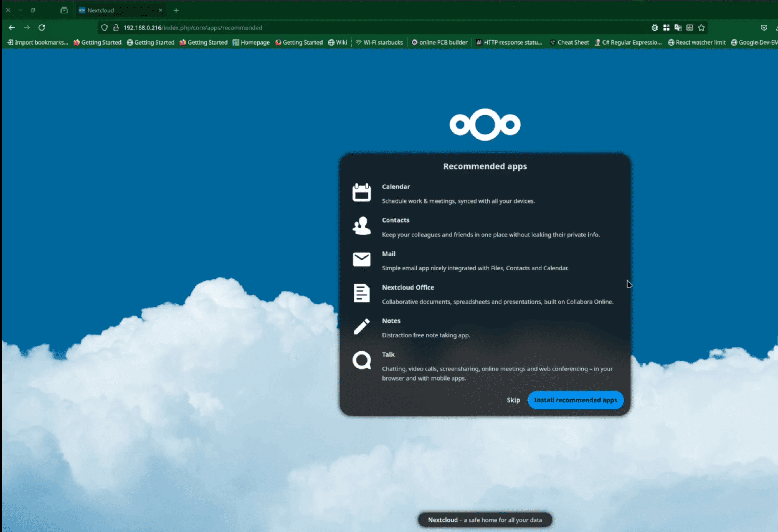Screen dimensions: 778x532
Task: Click the Talk chat bubble icon
Action: tap(361, 360)
